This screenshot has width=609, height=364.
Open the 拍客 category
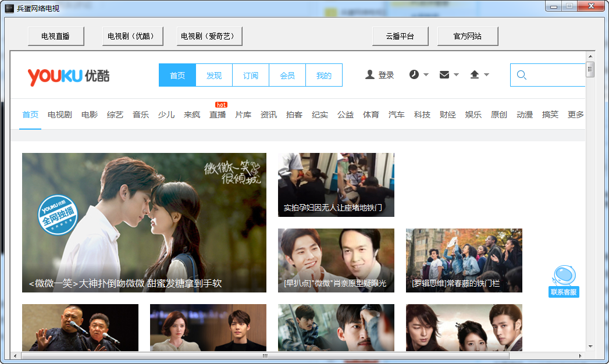coord(294,115)
